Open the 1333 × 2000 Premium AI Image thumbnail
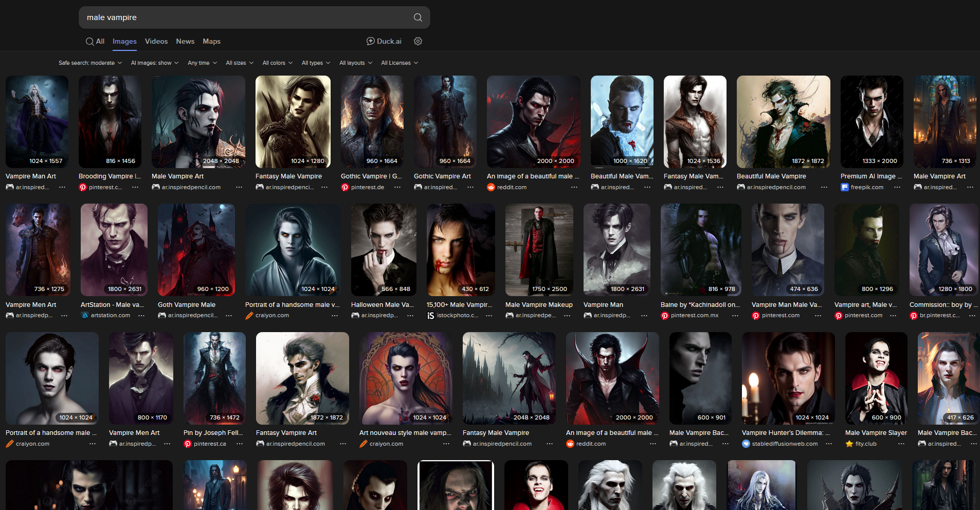 pos(872,122)
